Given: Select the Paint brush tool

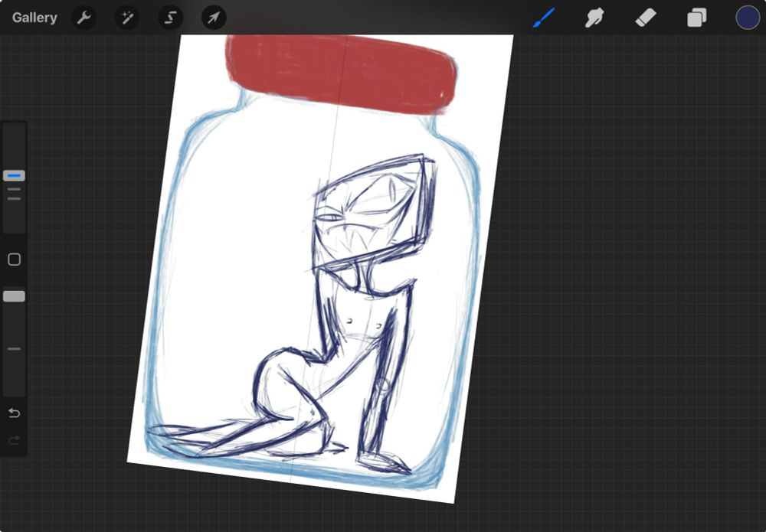Looking at the screenshot, I should 544,18.
